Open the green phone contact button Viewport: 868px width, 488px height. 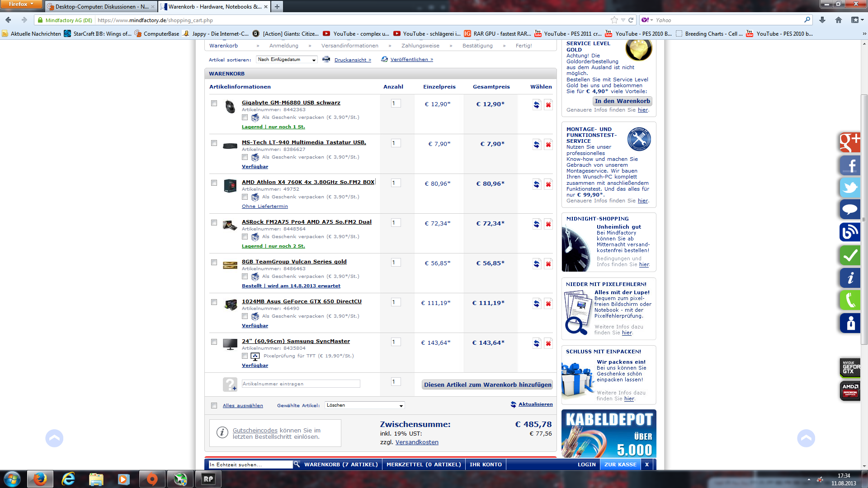tap(850, 300)
